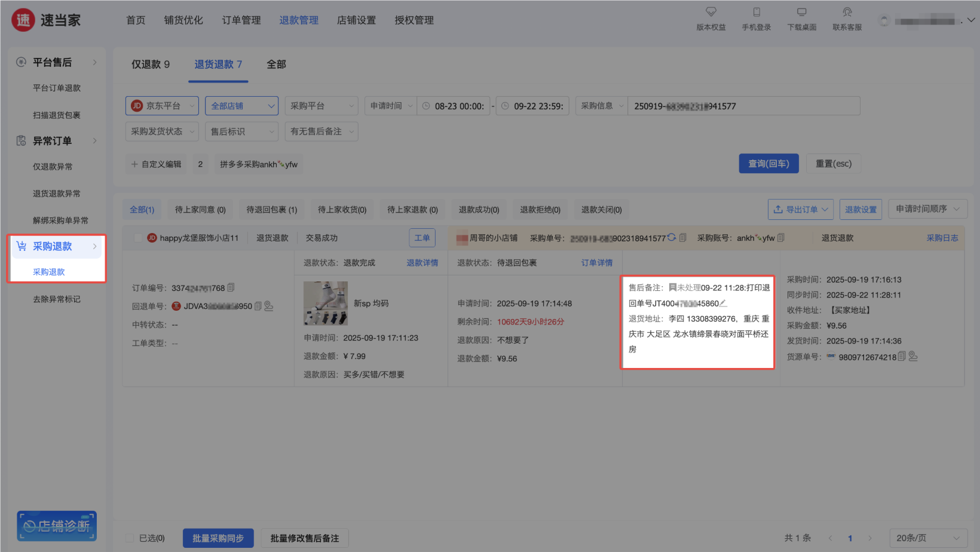This screenshot has width=980, height=552.
Task: Open the 退款详情 link
Action: tap(422, 263)
